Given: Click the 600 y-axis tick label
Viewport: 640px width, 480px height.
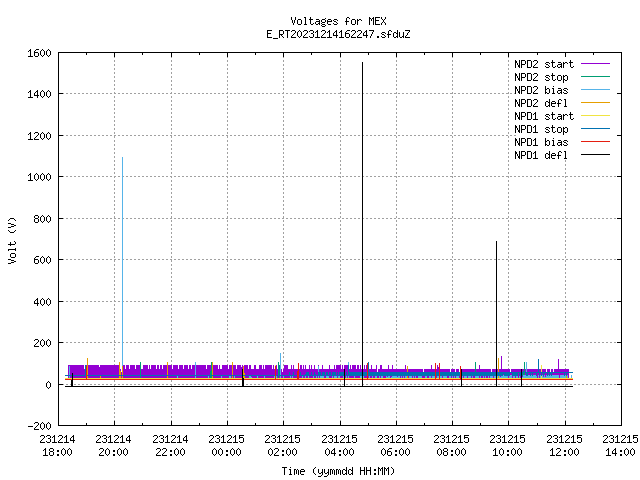Looking at the screenshot, I should pyautogui.click(x=42, y=260).
